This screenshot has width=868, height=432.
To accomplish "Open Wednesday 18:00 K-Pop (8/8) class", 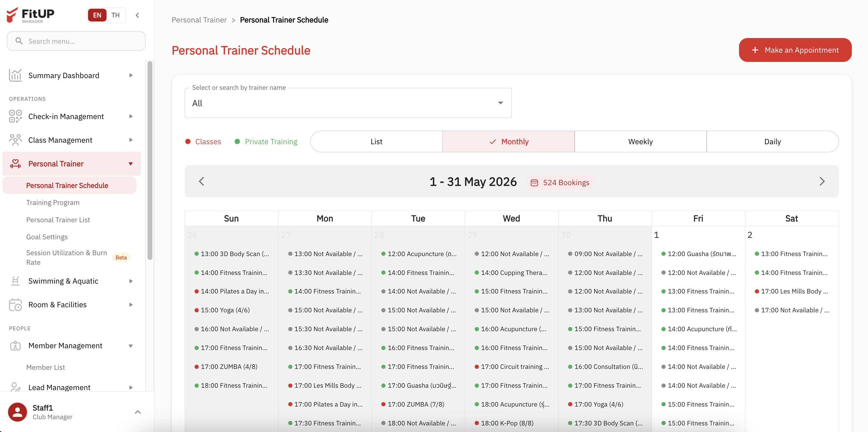I will pyautogui.click(x=504, y=423).
